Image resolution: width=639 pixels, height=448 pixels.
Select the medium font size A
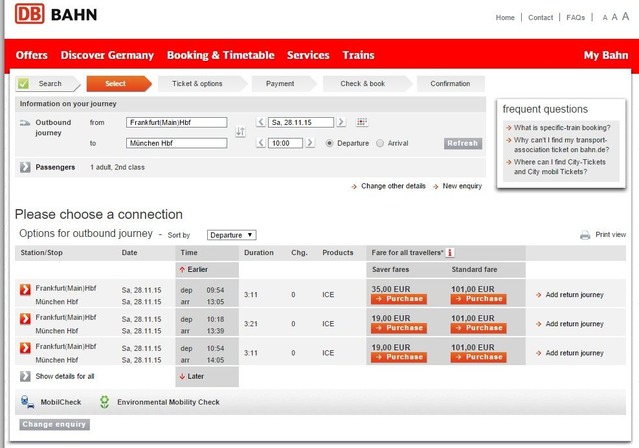(615, 17)
